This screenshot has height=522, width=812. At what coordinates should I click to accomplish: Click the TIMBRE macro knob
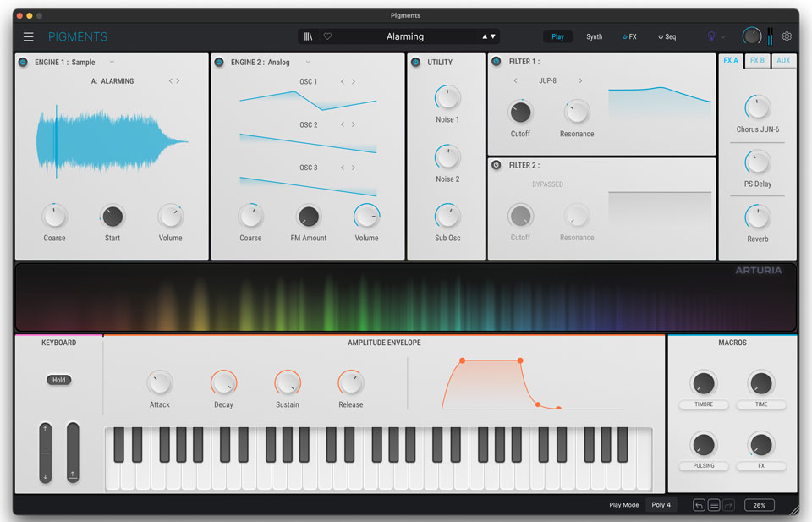point(703,384)
